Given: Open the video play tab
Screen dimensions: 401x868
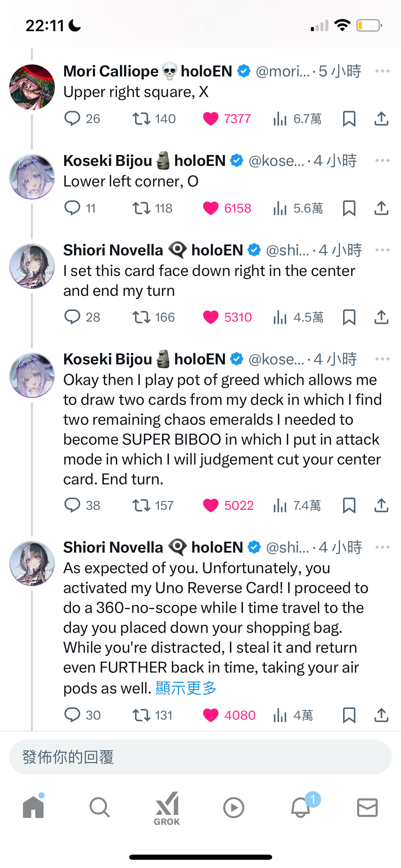Looking at the screenshot, I should [234, 808].
